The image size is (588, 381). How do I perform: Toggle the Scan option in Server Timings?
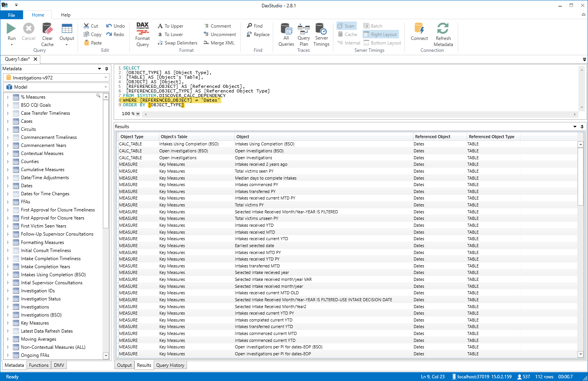[x=346, y=25]
